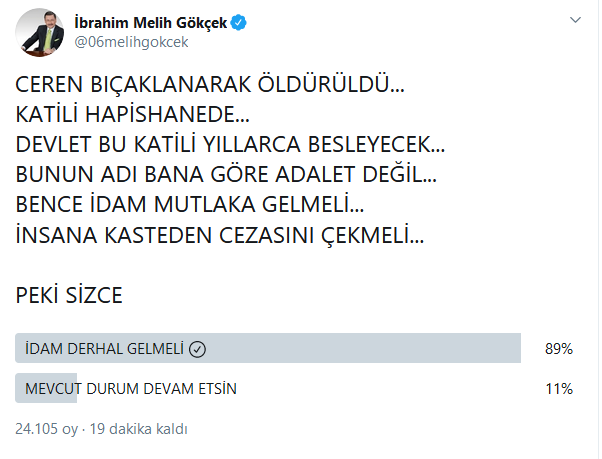Click the 11% poll result percentage
This screenshot has height=459, width=602.
tap(559, 388)
